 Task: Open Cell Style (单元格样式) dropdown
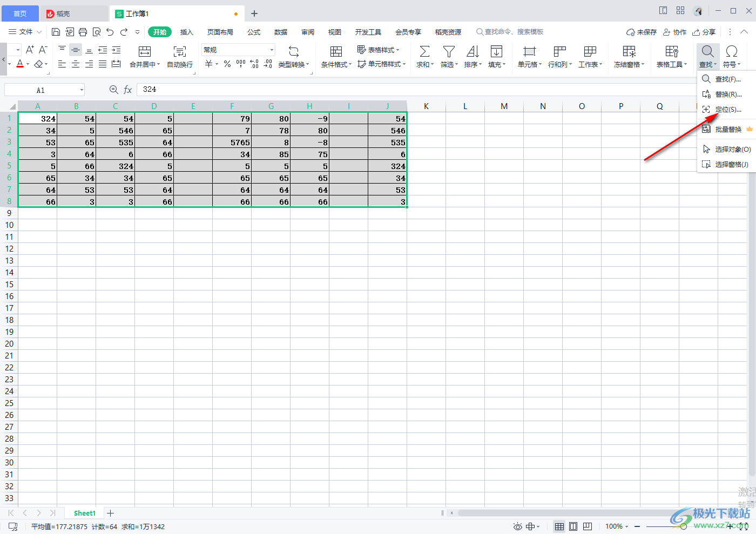point(382,64)
